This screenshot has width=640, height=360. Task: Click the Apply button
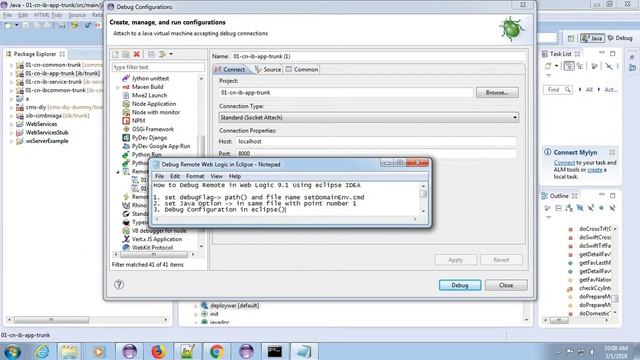coord(456,260)
